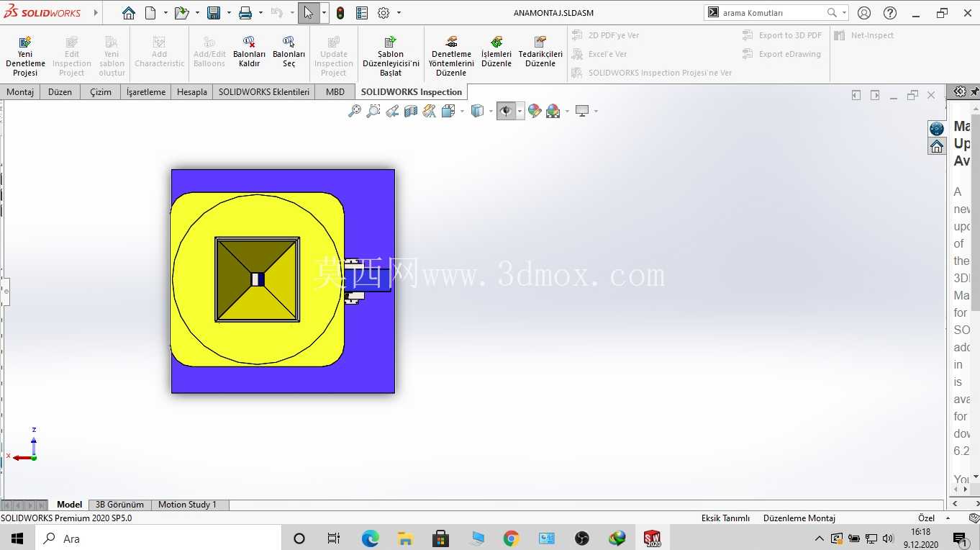Screen dimensions: 980x550
Task: Open Denetleme Yöntemlerini Düzenle
Action: (x=451, y=56)
